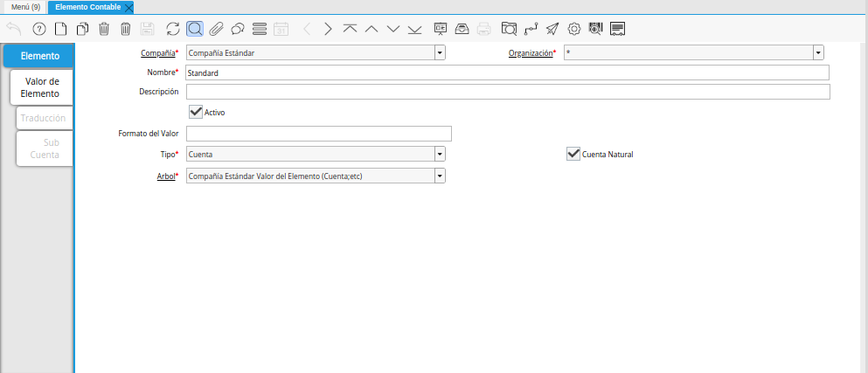The image size is (868, 373).
Task: Jump to the first record
Action: pos(350,29)
